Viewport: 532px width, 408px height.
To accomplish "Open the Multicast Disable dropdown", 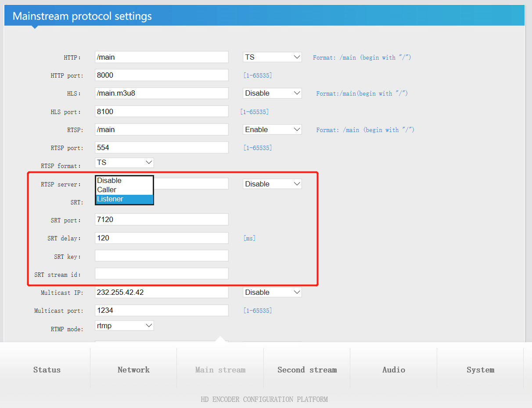I will click(x=272, y=292).
